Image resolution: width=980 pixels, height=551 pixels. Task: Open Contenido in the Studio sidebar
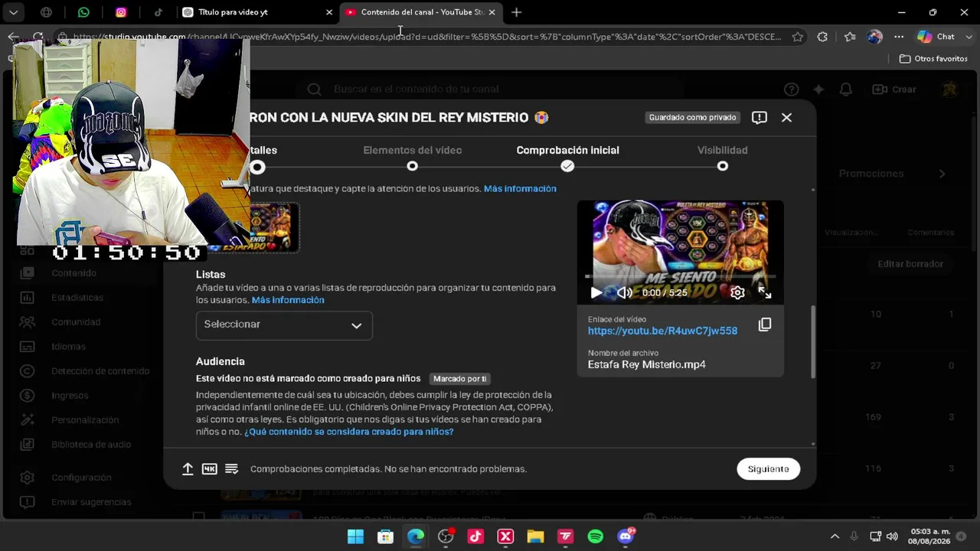74,273
